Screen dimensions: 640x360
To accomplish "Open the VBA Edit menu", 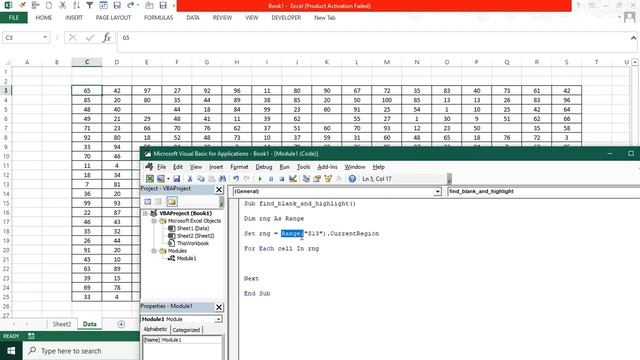I will [178, 167].
